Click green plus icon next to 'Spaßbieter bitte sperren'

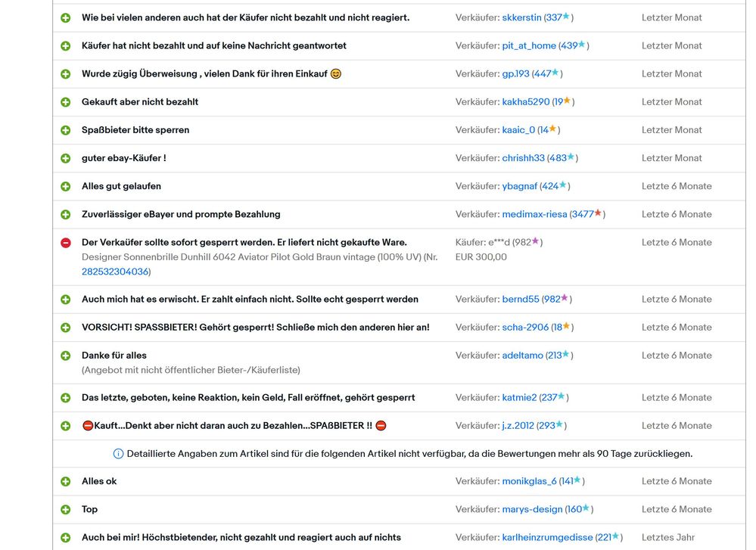(x=66, y=130)
